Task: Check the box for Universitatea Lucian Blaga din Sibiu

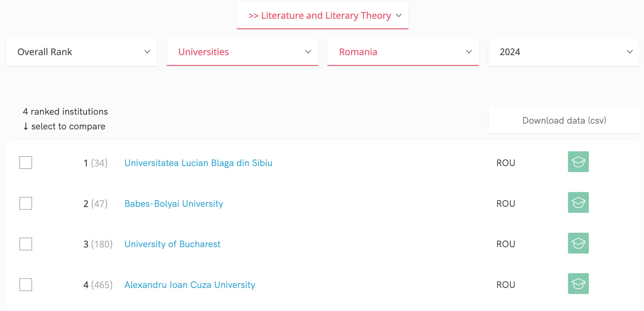Action: (26, 163)
